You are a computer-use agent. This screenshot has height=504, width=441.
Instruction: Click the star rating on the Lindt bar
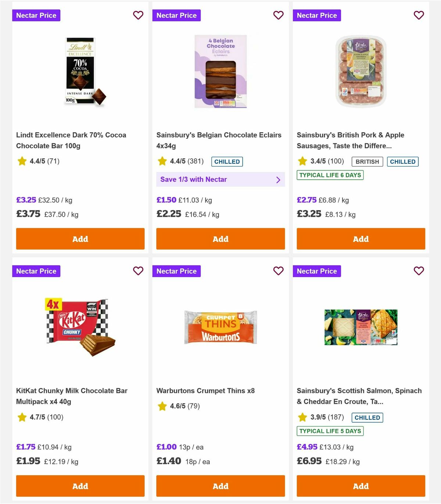36,161
